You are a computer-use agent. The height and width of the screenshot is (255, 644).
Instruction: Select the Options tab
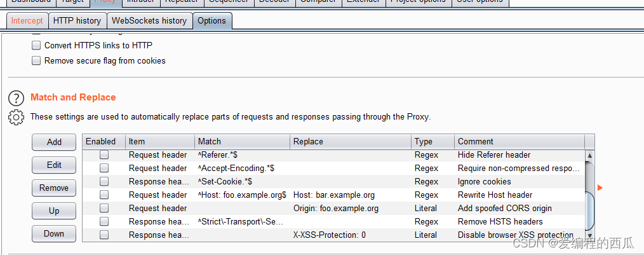coord(212,20)
